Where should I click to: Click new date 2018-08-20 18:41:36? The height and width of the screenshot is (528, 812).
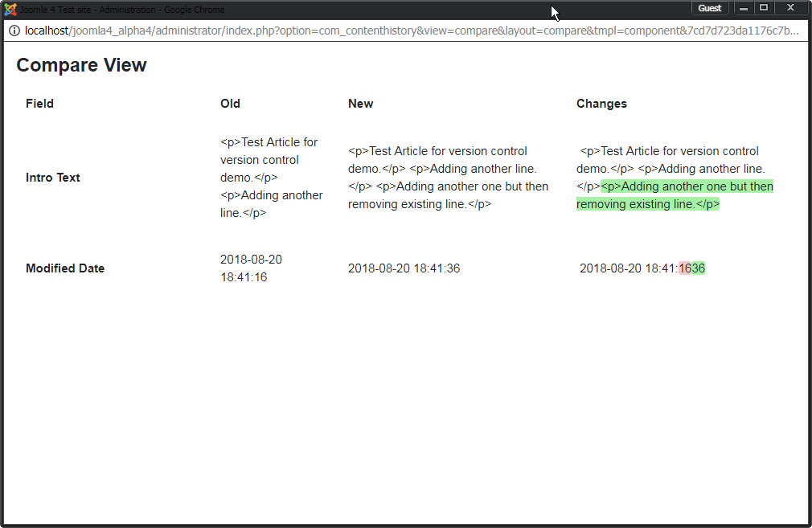[404, 268]
